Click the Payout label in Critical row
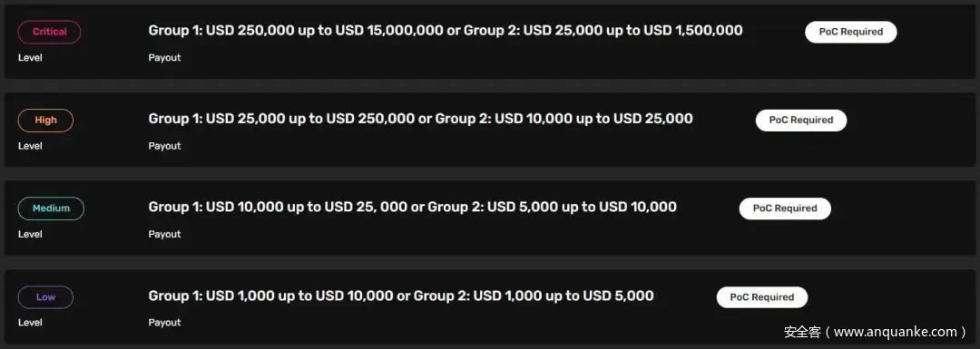Image resolution: width=980 pixels, height=349 pixels. [164, 57]
